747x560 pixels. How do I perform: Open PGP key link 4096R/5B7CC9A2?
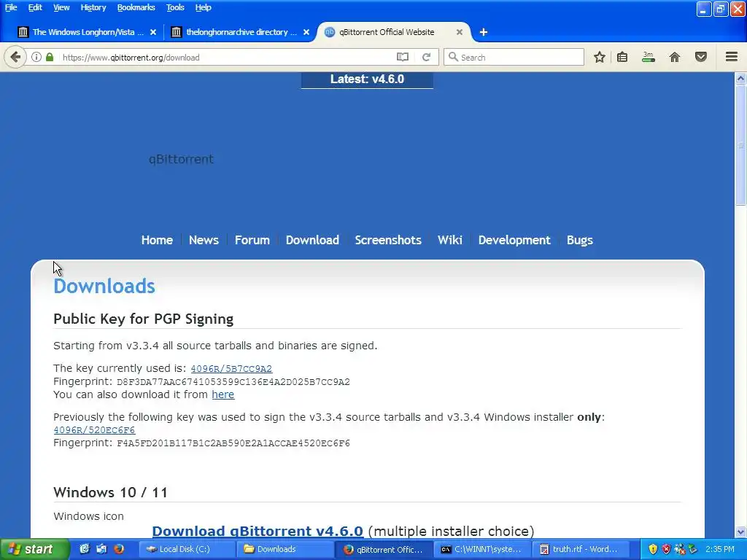coord(231,368)
